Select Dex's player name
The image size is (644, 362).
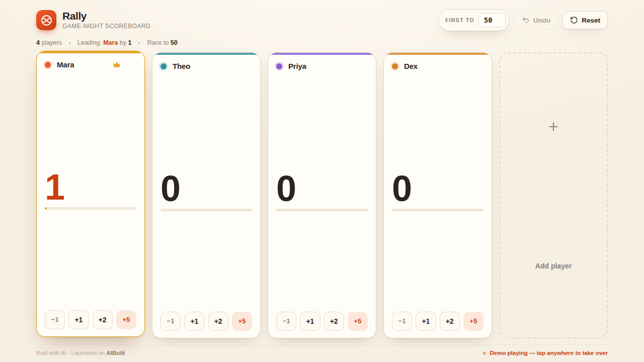pos(411,66)
